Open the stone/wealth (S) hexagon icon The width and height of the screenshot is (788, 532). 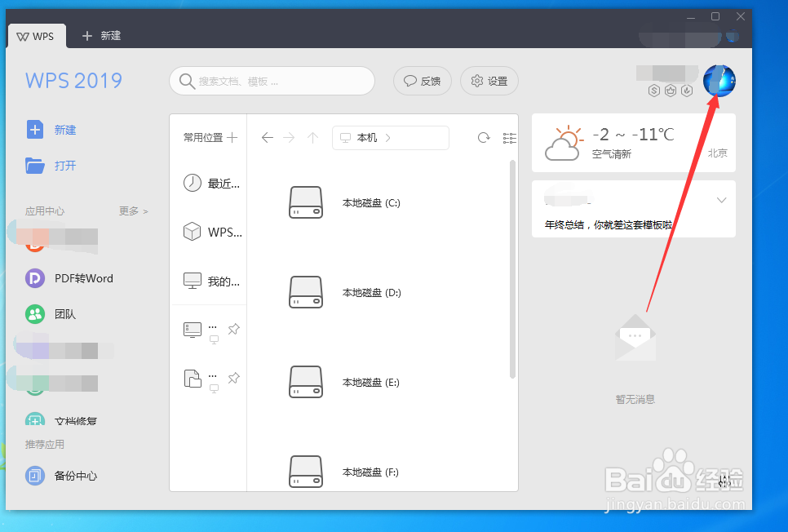653,91
